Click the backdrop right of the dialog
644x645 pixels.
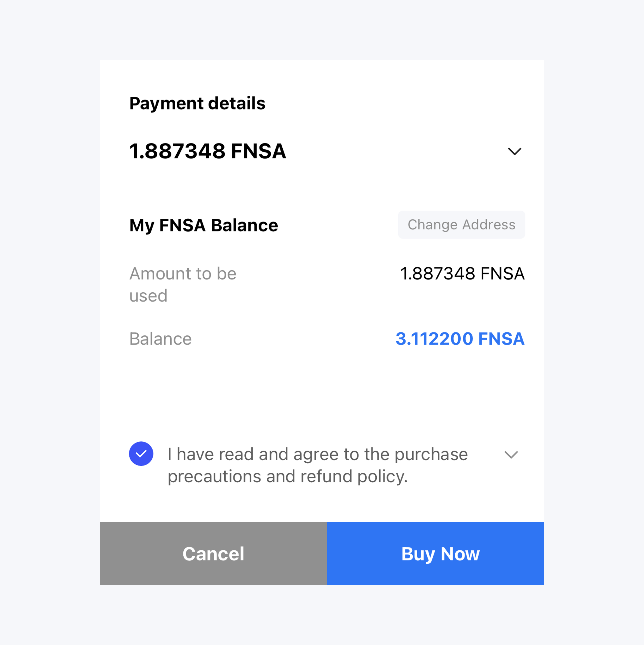tap(594, 323)
